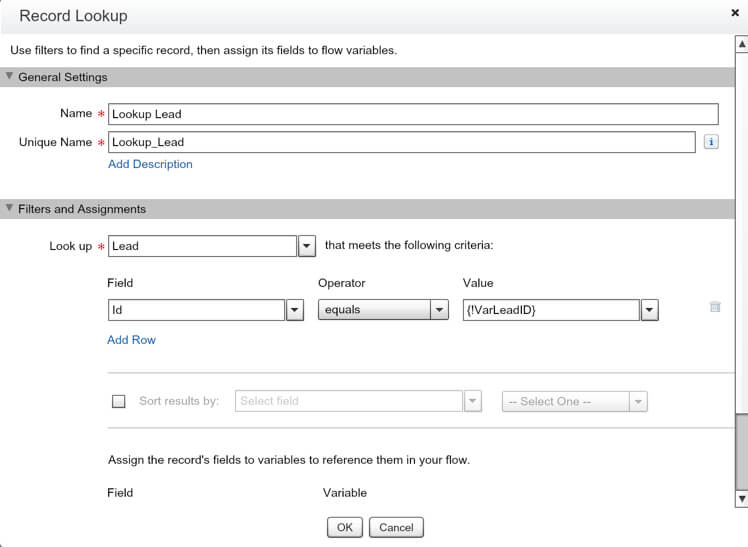Open the Operator dropdown showing equals
The width and height of the screenshot is (748, 547).
439,310
